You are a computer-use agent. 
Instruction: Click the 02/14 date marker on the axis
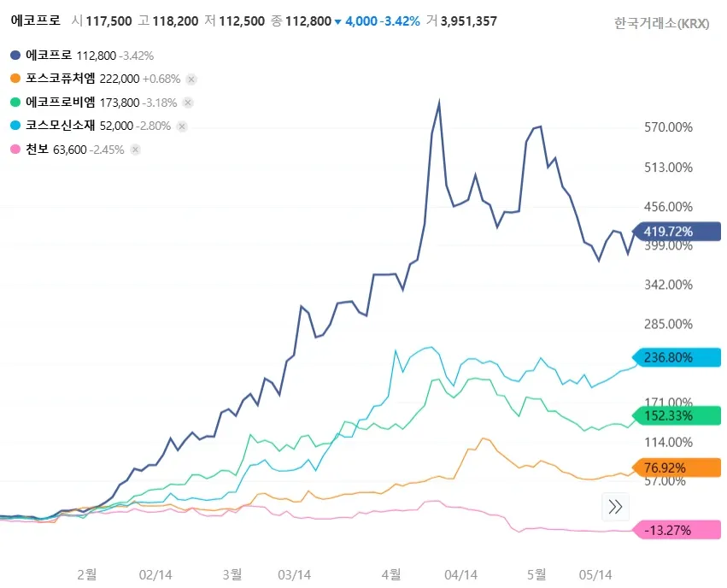coord(157,574)
